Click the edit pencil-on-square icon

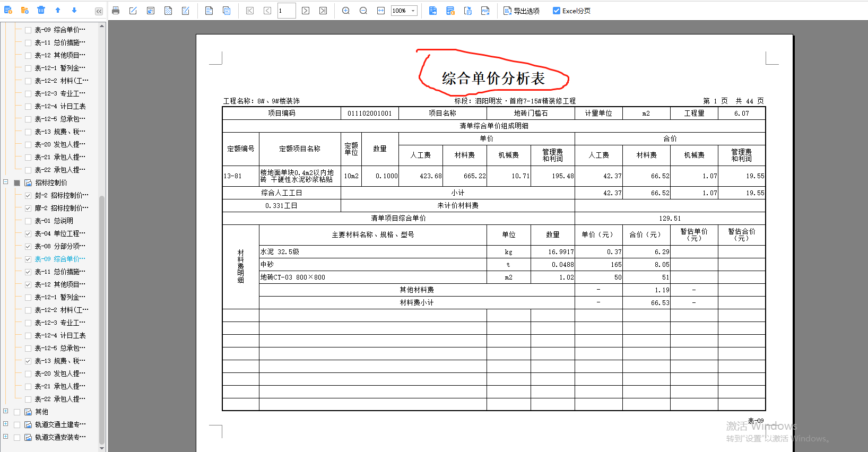coord(133,11)
